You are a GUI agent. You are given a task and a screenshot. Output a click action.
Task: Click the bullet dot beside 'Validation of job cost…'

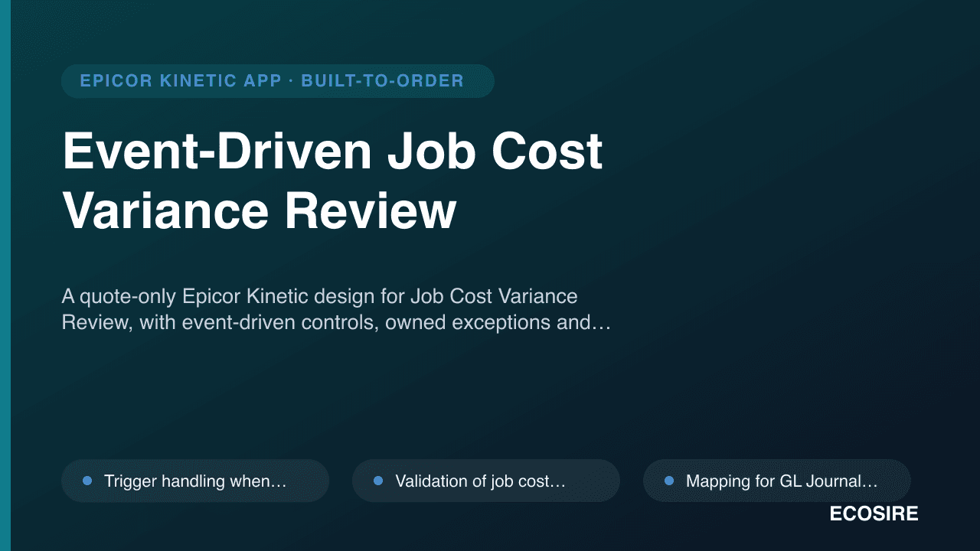click(x=378, y=481)
